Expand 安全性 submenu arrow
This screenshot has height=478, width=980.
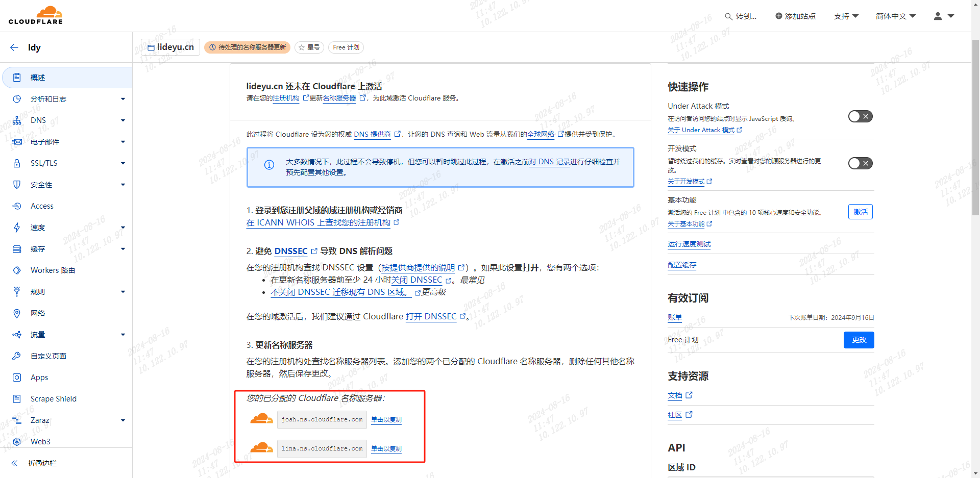pos(123,185)
